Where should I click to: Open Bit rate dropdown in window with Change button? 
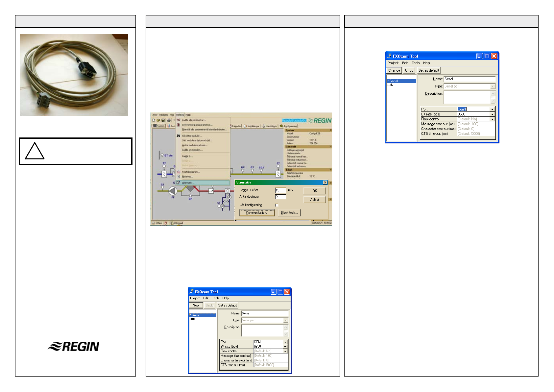coord(492,114)
